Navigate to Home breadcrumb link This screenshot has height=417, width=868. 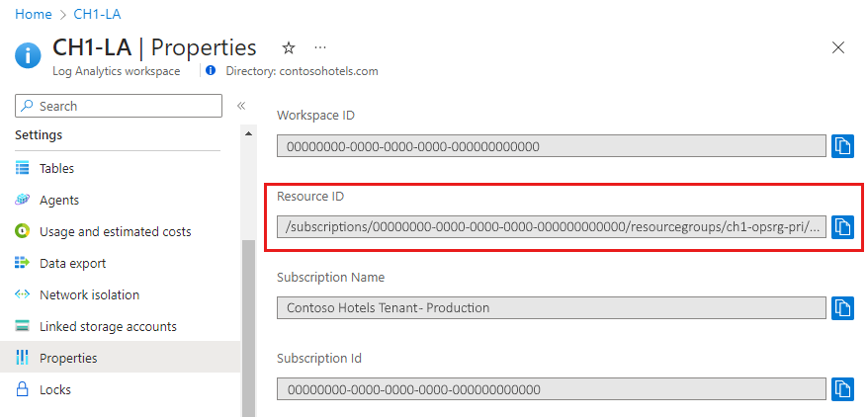(33, 15)
